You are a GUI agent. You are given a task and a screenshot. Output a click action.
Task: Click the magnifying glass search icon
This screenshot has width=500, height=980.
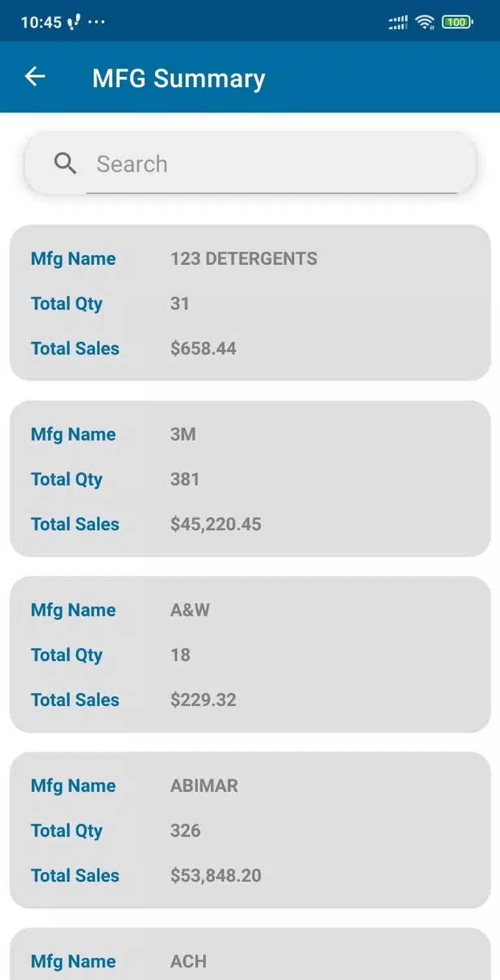pos(65,163)
